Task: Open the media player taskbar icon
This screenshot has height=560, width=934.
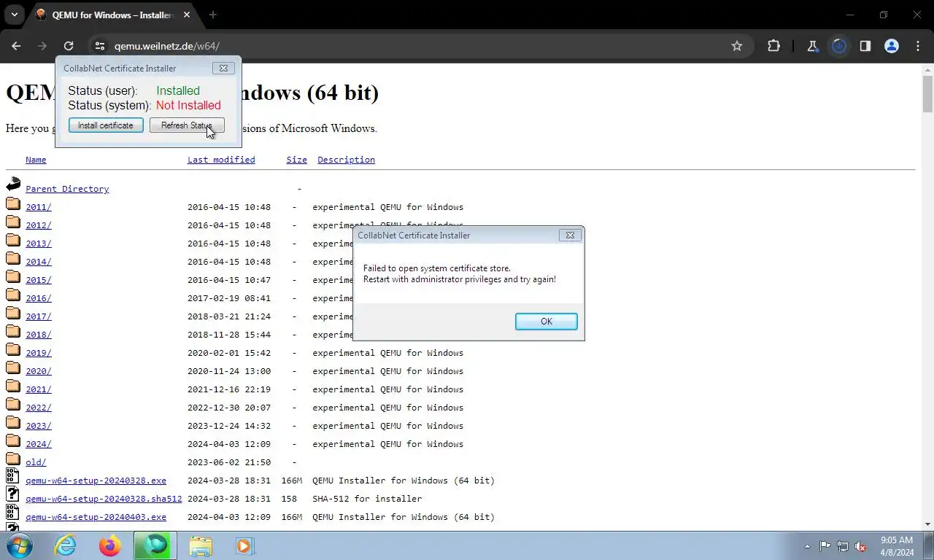Action: [x=244, y=545]
